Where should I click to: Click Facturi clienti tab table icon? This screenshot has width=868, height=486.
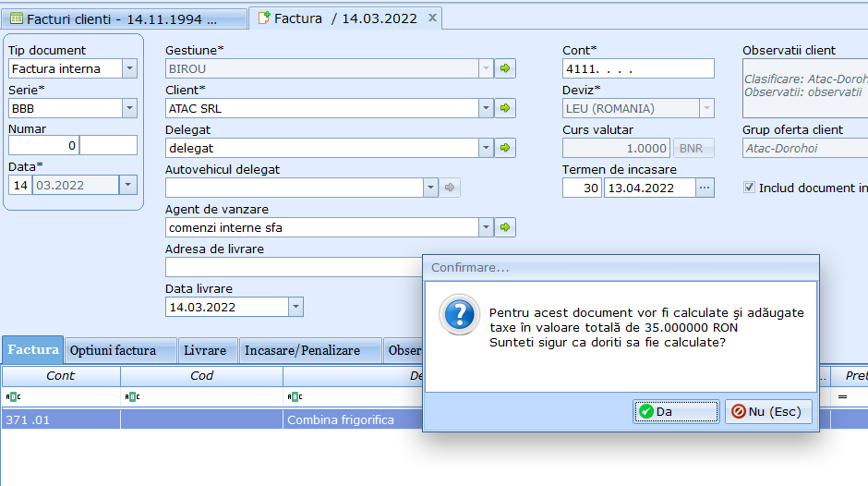coord(17,18)
